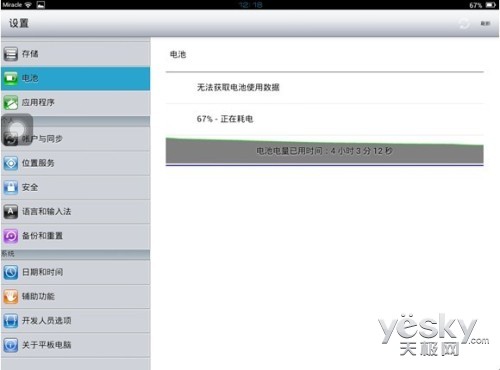The width and height of the screenshot is (500, 370).
Task: Open the orange 辅助功能 hand icon
Action: click(x=11, y=296)
